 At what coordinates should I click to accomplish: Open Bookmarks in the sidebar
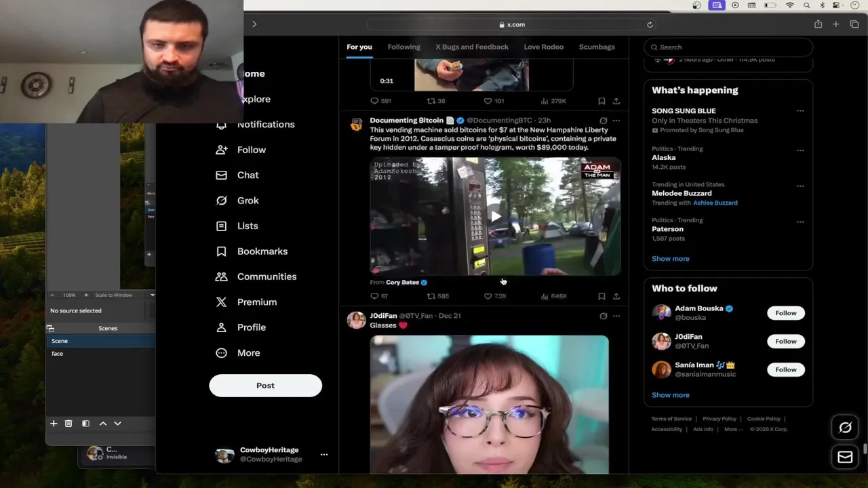[252, 251]
